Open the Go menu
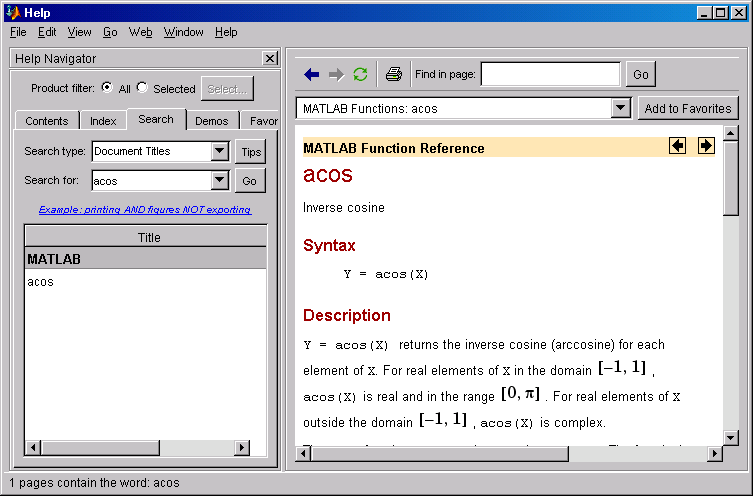Screen dimensions: 753x496 (110, 32)
